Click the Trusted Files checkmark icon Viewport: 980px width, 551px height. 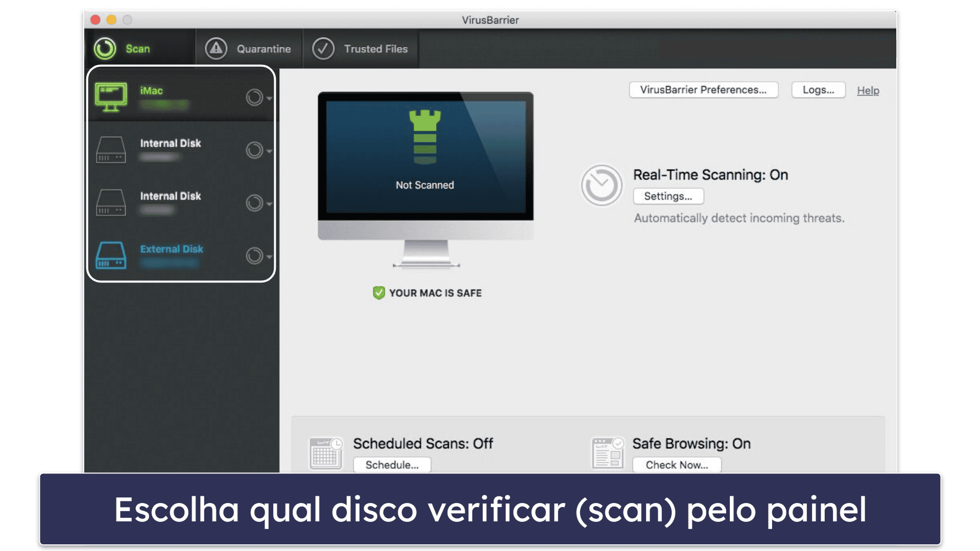[323, 49]
